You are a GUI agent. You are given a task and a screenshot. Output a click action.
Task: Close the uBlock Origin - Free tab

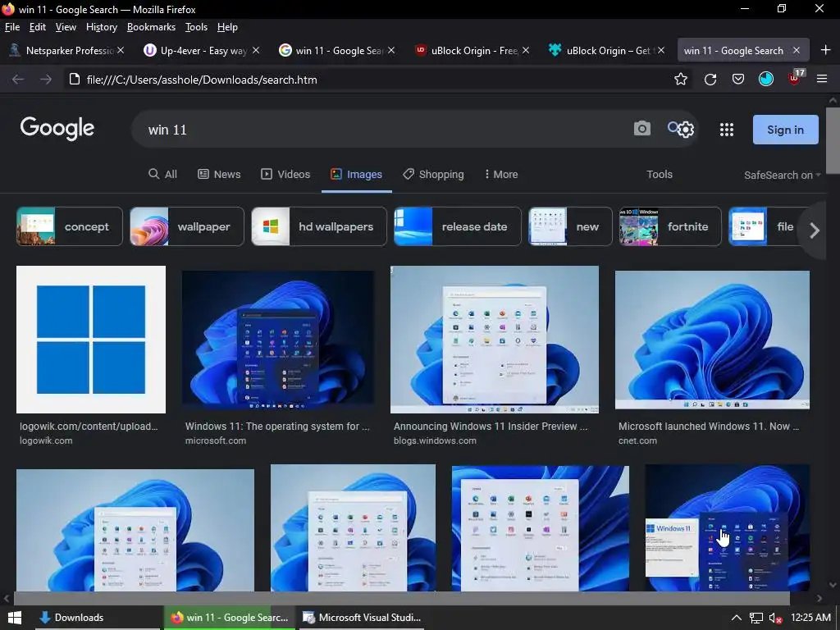click(x=526, y=50)
